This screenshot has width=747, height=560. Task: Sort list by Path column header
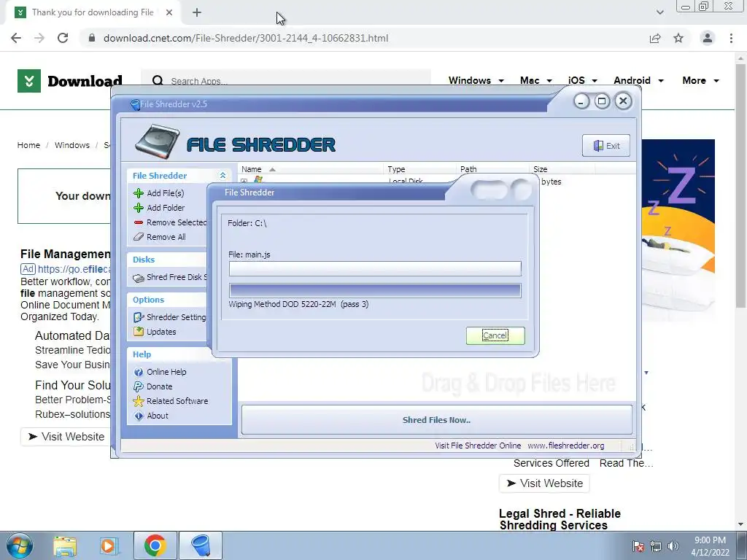pyautogui.click(x=492, y=169)
